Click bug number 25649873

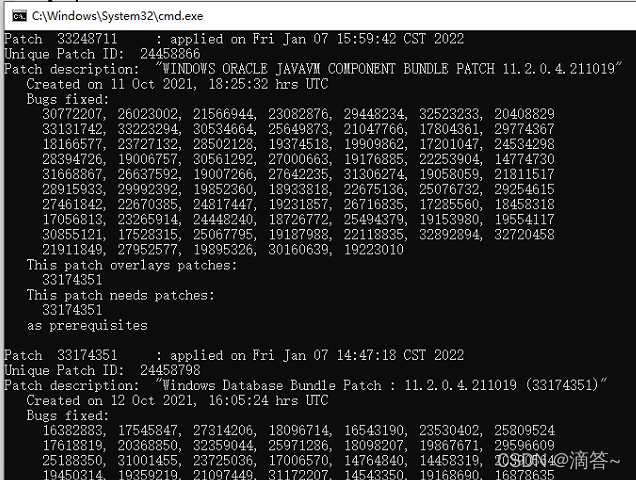point(299,129)
